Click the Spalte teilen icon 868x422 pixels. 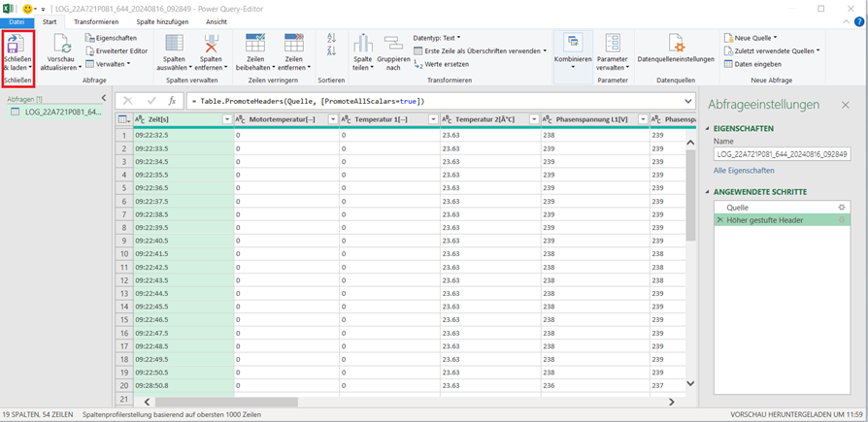pos(363,44)
